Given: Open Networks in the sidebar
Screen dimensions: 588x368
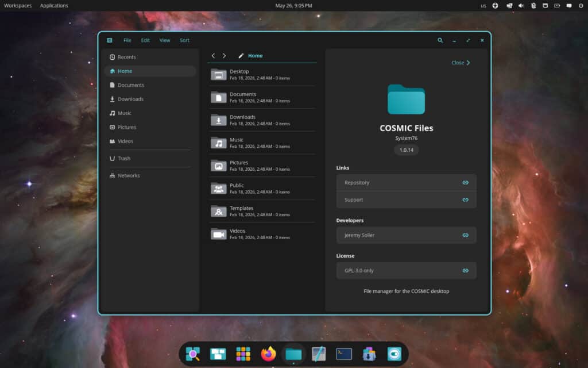Looking at the screenshot, I should 150,176.
